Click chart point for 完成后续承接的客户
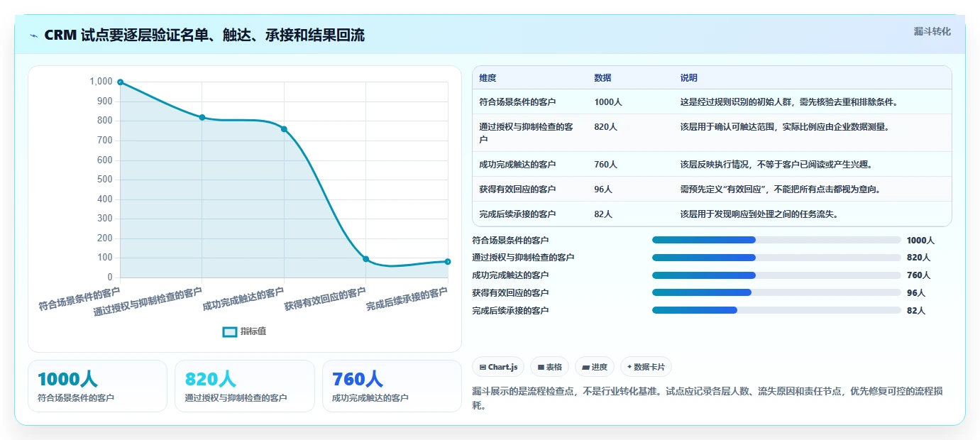980x440 pixels. pyautogui.click(x=448, y=262)
